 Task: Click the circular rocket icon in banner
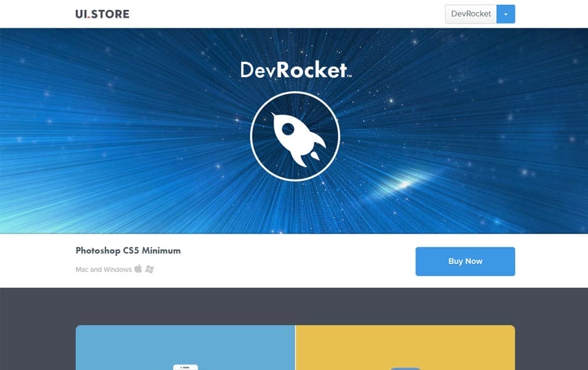point(295,136)
